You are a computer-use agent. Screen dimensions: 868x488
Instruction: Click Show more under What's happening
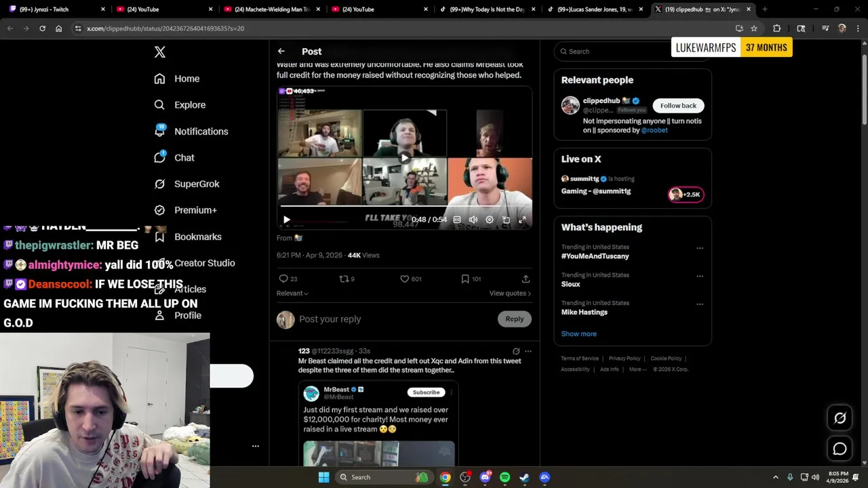point(578,334)
